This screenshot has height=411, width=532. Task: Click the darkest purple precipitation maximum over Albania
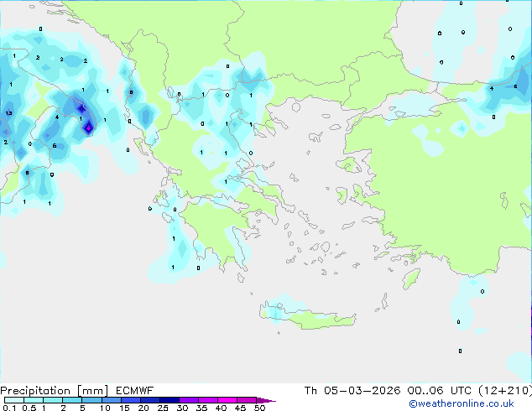tap(89, 127)
